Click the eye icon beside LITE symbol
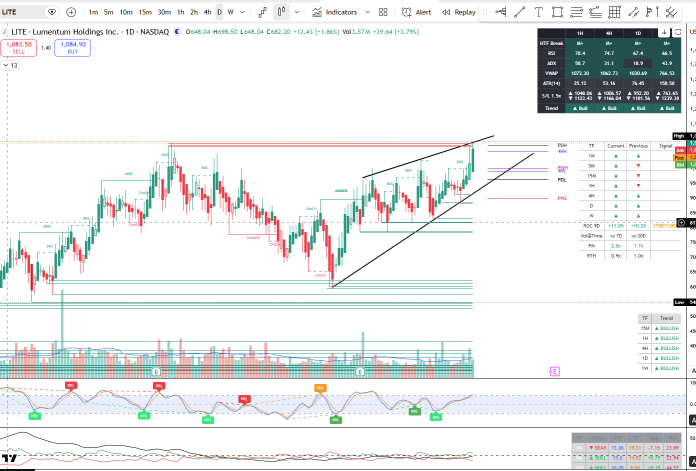The height and width of the screenshot is (471, 696). (52, 12)
